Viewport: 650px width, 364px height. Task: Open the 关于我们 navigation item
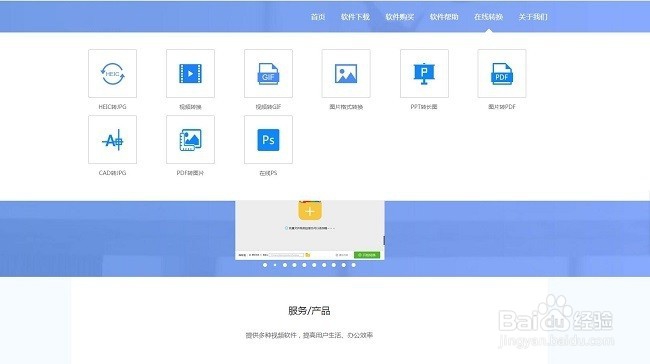point(533,17)
